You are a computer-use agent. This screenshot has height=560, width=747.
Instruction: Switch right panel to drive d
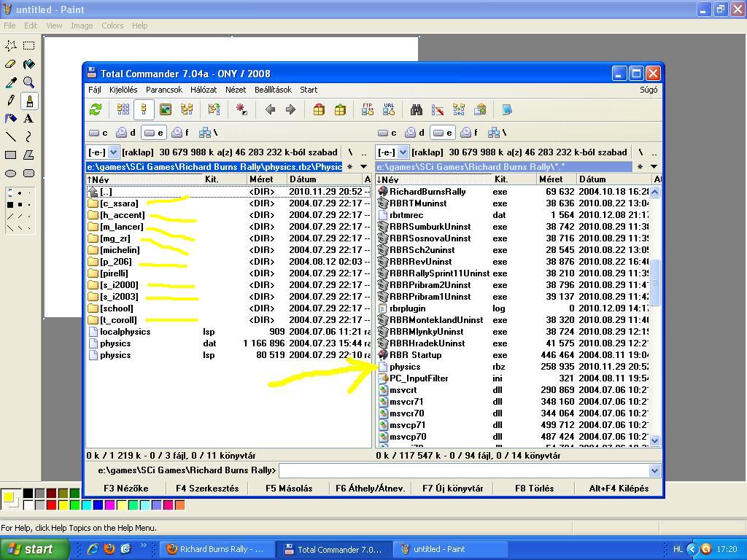click(x=415, y=133)
